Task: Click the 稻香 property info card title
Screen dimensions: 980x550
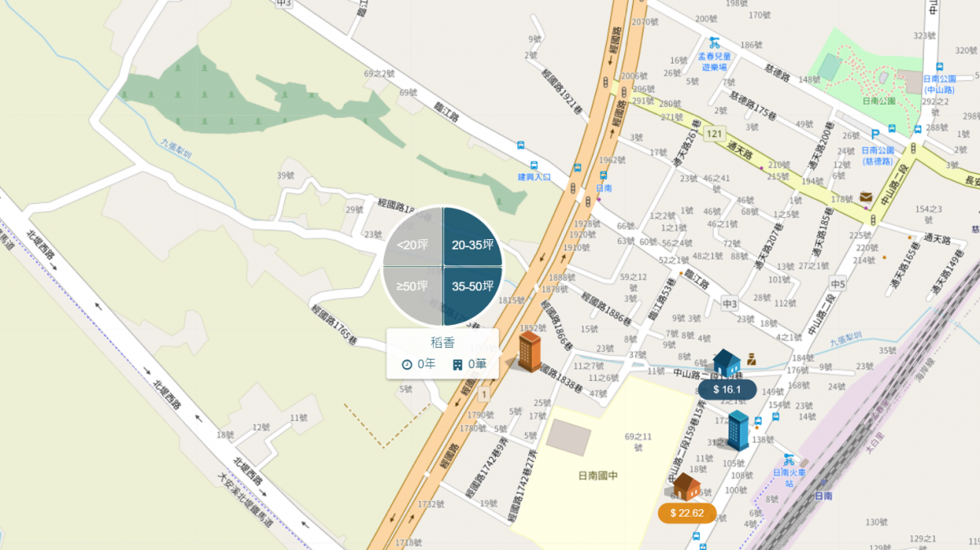Action: pos(443,343)
